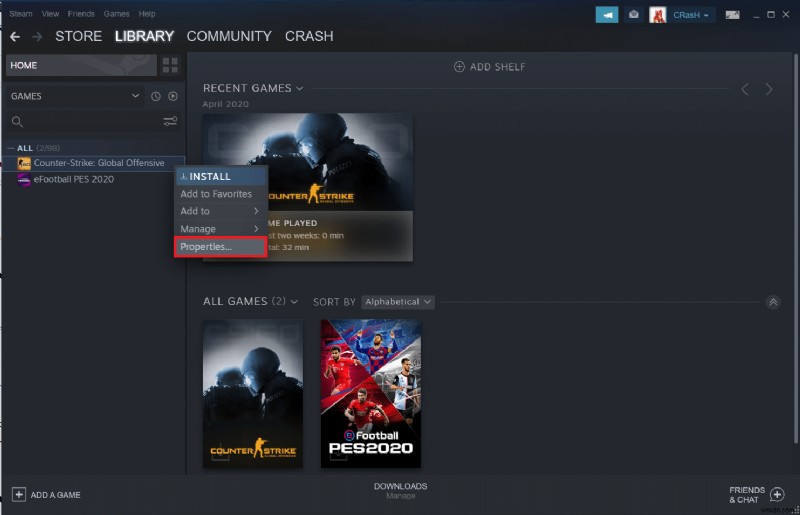Image resolution: width=800 pixels, height=515 pixels.
Task: Expand the Manage submenu
Action: (220, 229)
